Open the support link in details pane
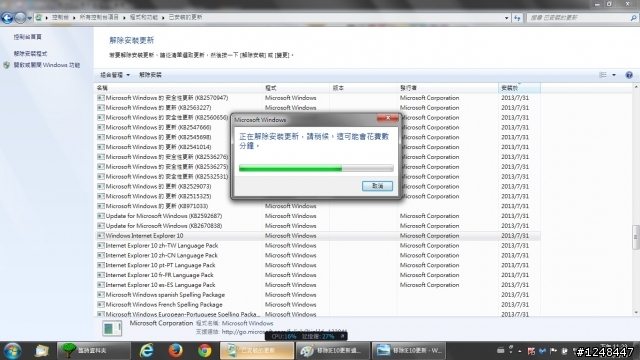Viewport: 640px width, 360px height. pos(284,332)
